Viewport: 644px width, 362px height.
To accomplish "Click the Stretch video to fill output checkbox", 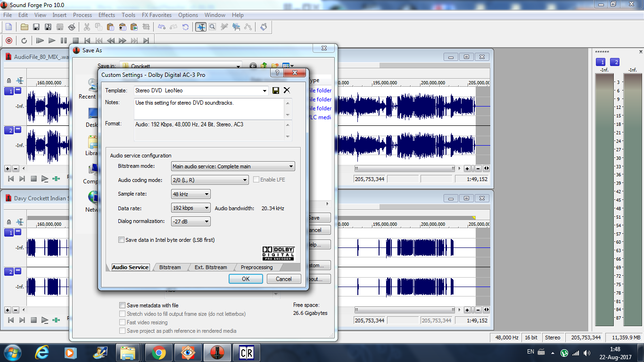I will click(123, 314).
